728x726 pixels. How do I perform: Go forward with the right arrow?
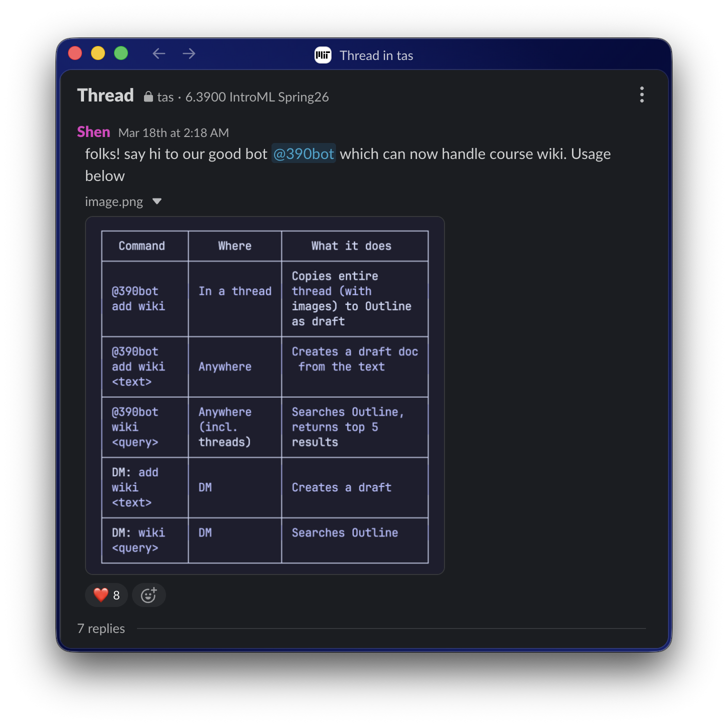pyautogui.click(x=189, y=53)
